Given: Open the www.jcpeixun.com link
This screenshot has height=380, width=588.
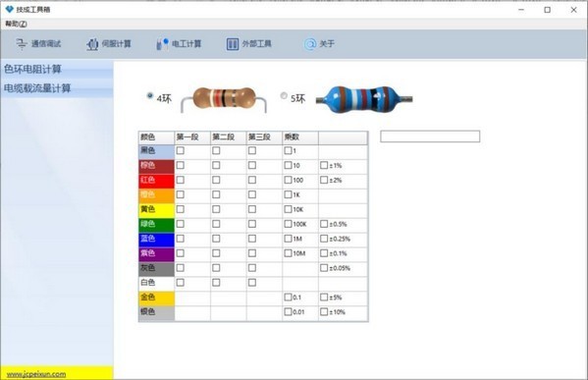Looking at the screenshot, I should [x=36, y=374].
